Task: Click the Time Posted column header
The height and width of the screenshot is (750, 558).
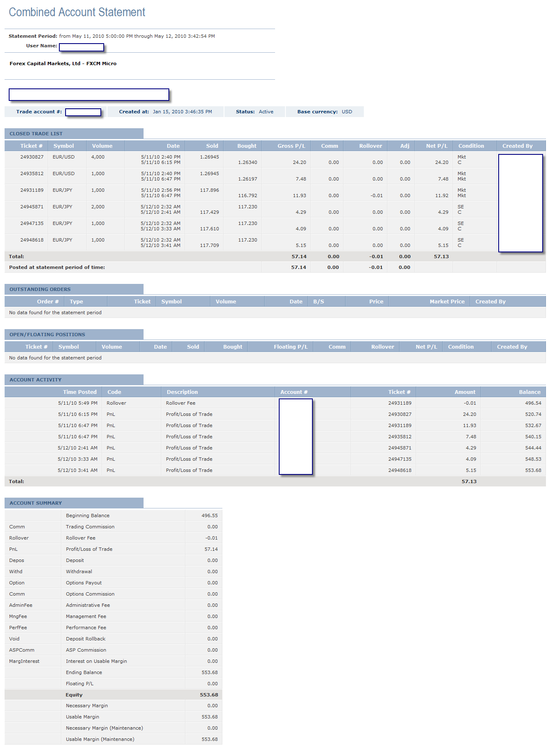Action: tap(80, 392)
